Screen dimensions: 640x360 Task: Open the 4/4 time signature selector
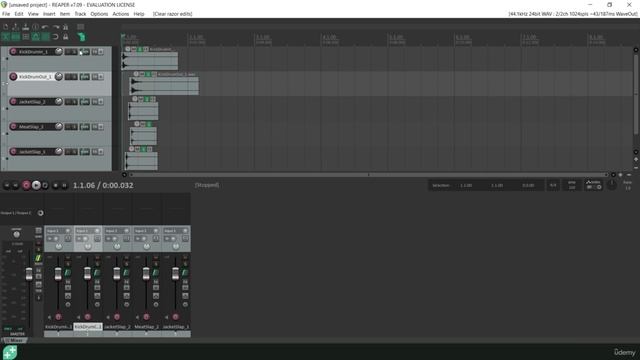[x=553, y=185]
